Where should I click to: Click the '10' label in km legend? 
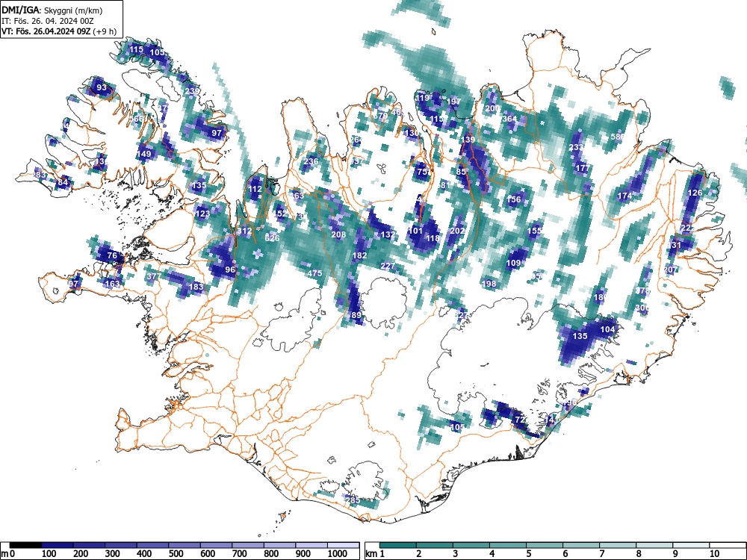(x=713, y=553)
